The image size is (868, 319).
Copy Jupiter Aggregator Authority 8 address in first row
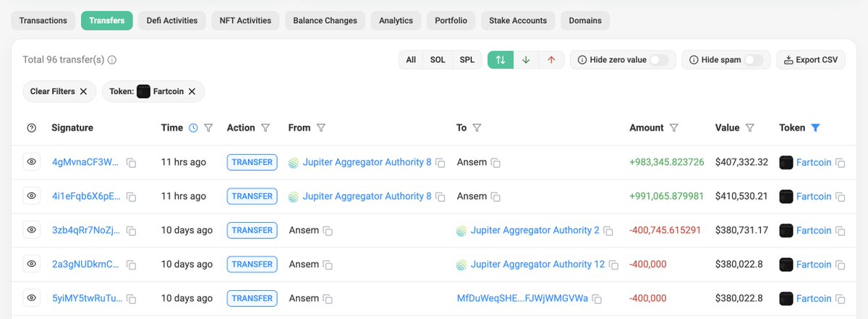click(441, 163)
